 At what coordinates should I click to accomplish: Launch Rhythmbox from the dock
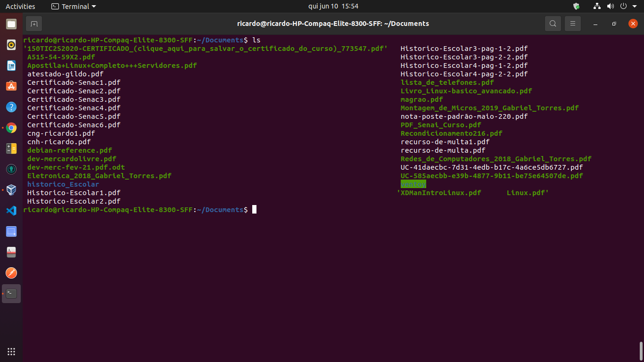pos(11,45)
